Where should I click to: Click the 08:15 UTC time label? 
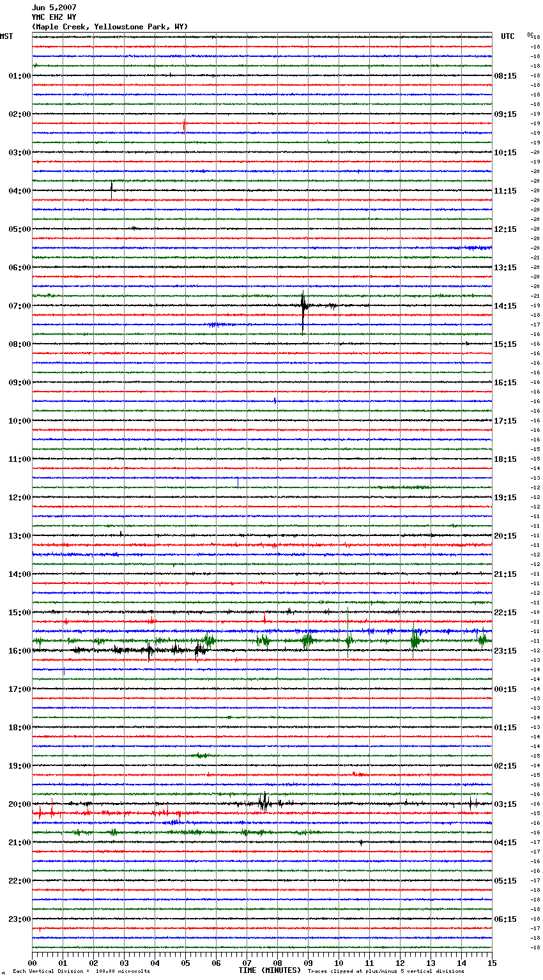point(505,76)
